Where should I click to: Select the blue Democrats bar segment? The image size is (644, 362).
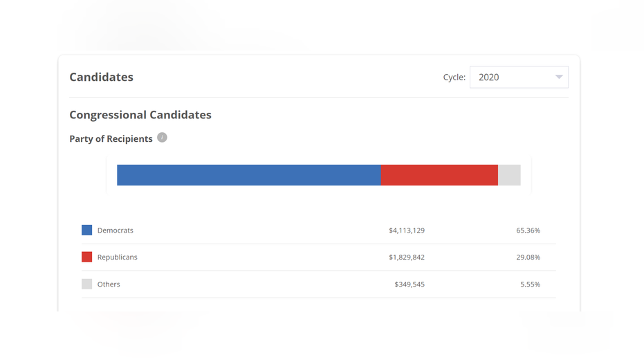tap(249, 175)
